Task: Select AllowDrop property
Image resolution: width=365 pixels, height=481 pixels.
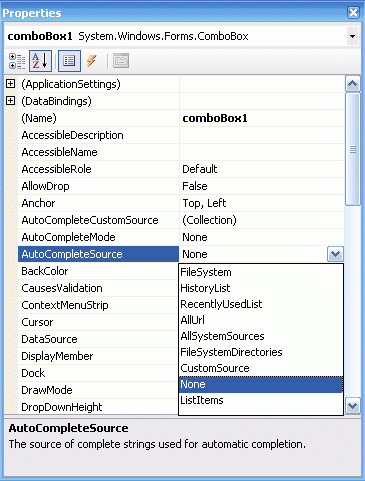Action: [x=99, y=186]
